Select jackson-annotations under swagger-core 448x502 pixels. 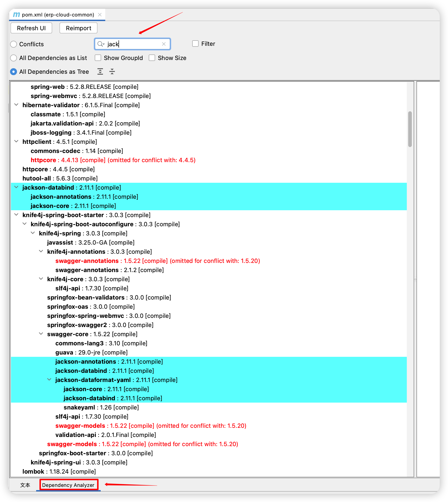(x=109, y=361)
